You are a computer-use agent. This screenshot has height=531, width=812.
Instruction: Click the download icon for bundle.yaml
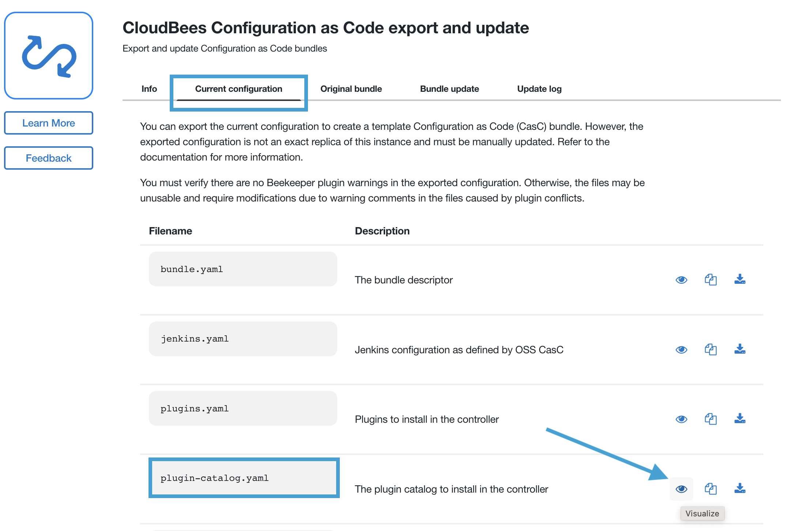tap(742, 279)
